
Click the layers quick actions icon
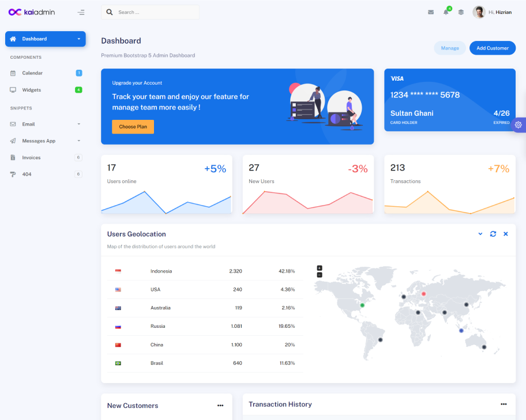click(461, 12)
